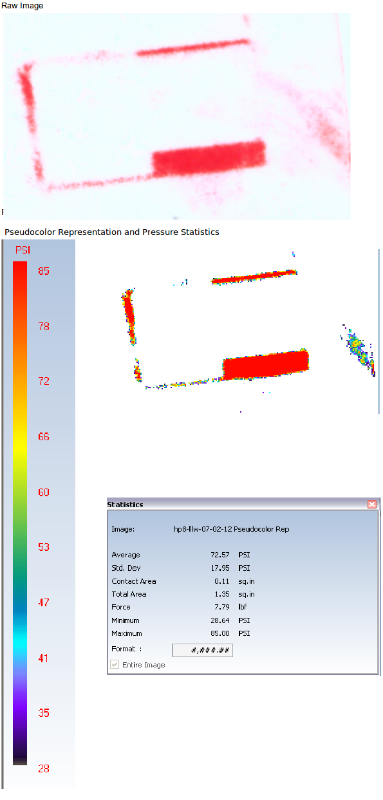This screenshot has height=800, width=383.
Task: Click the Format input field
Action: [x=202, y=650]
